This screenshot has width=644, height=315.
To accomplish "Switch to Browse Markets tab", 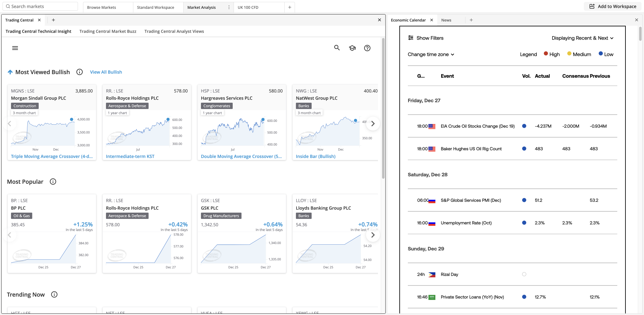I will [x=108, y=7].
